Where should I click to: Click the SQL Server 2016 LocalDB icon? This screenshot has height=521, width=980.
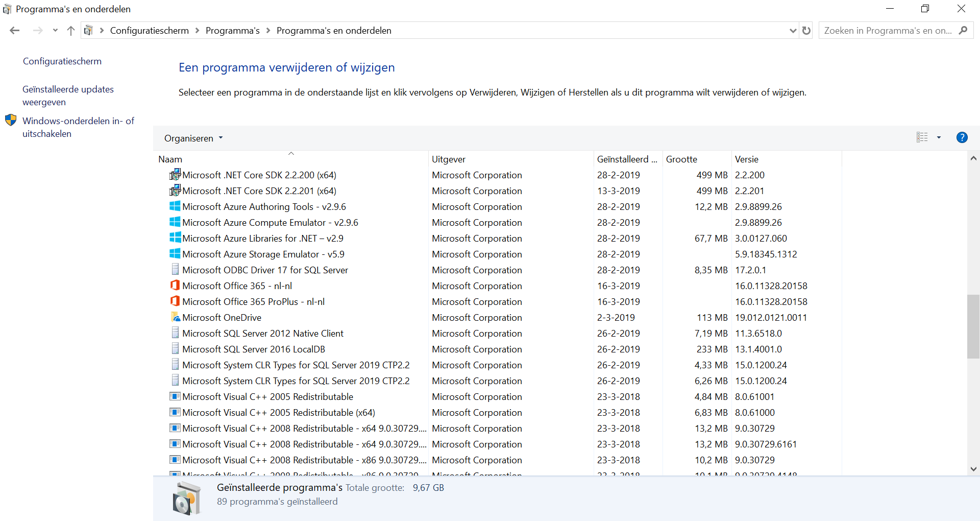click(175, 349)
